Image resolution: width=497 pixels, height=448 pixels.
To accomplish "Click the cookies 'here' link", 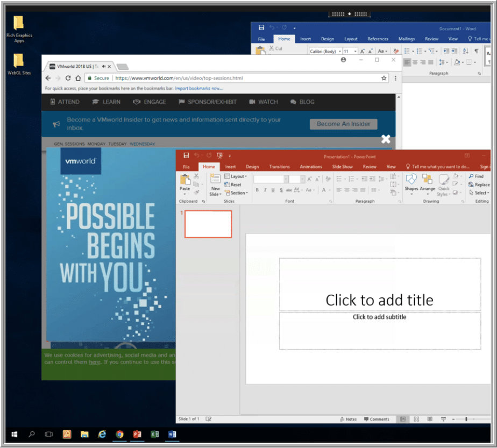I will [95, 362].
